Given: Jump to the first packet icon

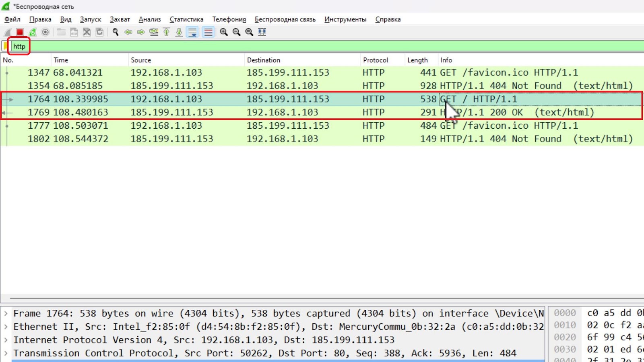Looking at the screenshot, I should 166,32.
